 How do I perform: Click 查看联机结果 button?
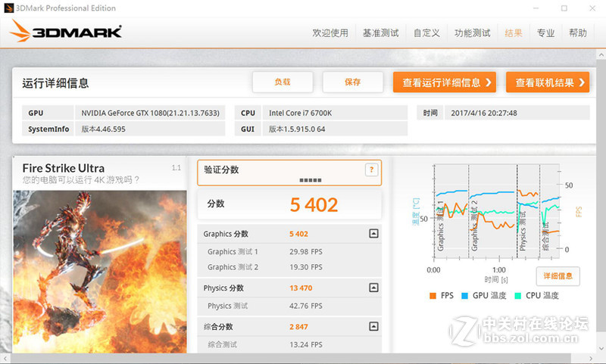click(548, 82)
